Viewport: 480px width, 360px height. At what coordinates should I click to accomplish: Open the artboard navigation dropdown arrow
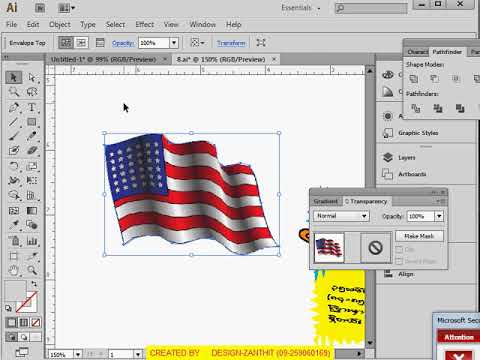coord(138,354)
